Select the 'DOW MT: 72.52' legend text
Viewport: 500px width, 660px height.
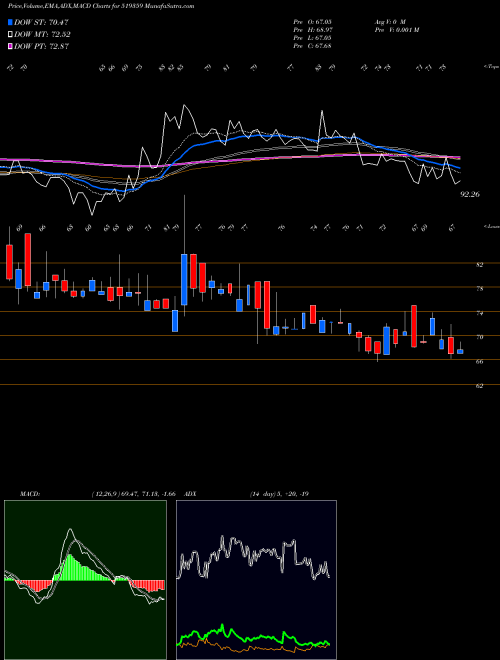(43, 35)
